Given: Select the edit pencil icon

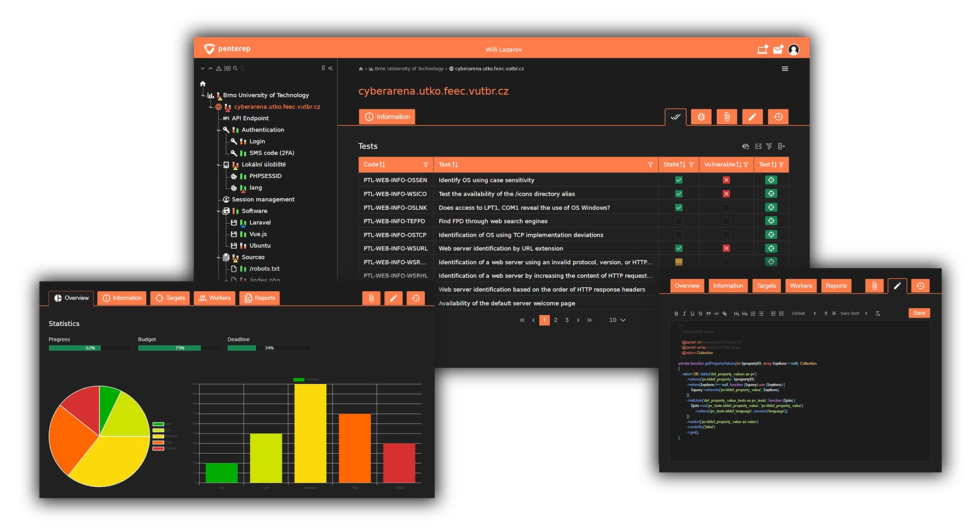Looking at the screenshot, I should (752, 117).
